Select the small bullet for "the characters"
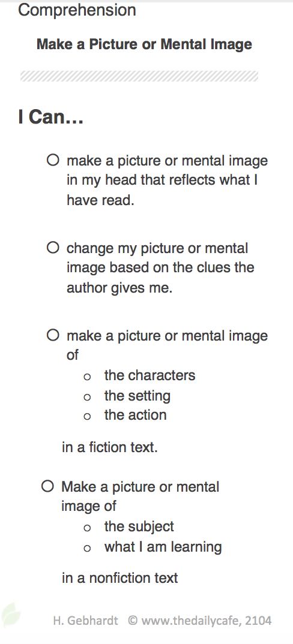Screen dimensions: 293x644 tap(87, 377)
